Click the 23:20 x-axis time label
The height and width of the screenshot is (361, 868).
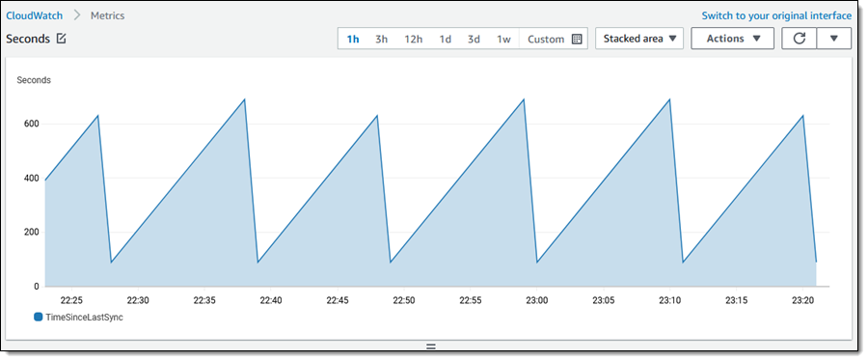click(802, 300)
